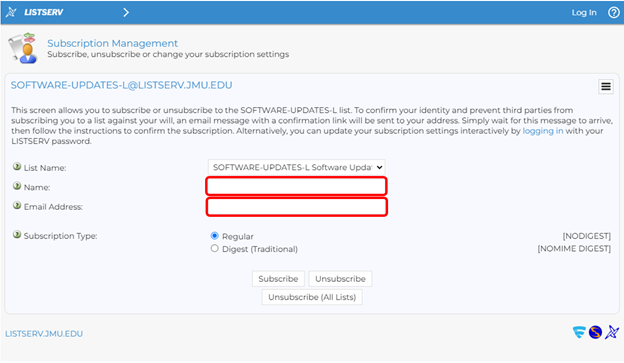Click help icon beside Email Address
The width and height of the screenshot is (624, 363).
pyautogui.click(x=17, y=205)
